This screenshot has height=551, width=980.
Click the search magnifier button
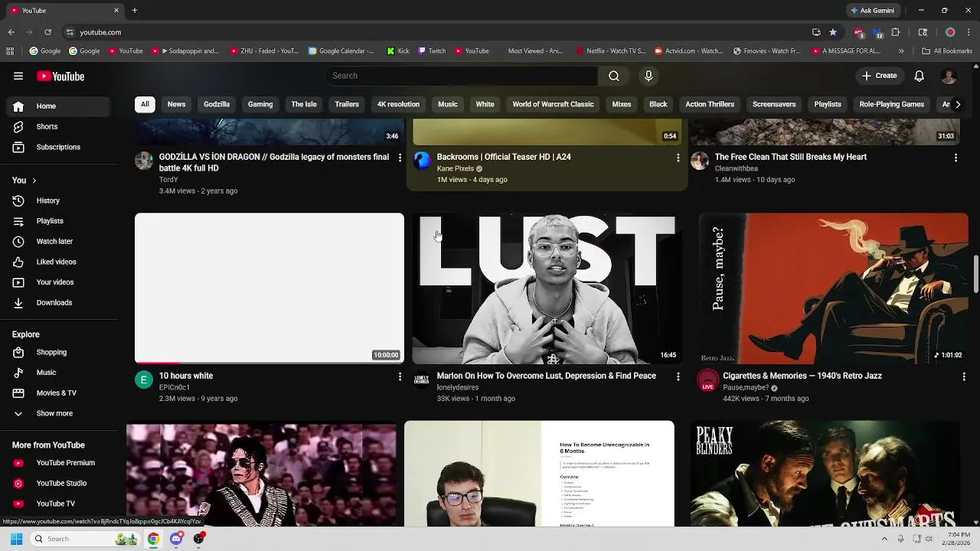coord(613,76)
